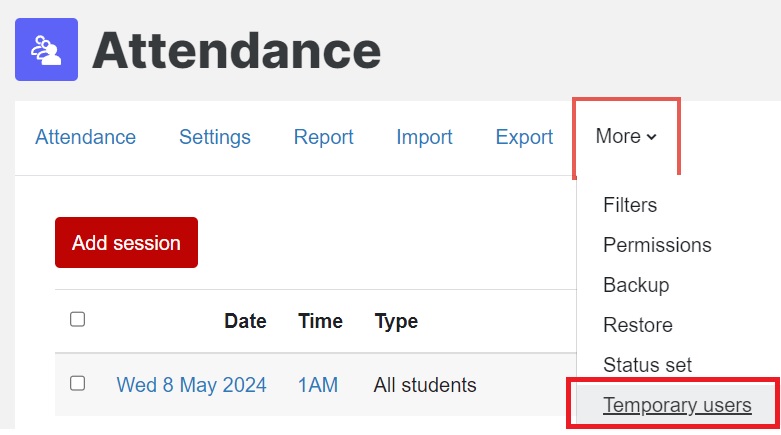The image size is (781, 435).
Task: Select Filters from the More menu
Action: (x=630, y=205)
